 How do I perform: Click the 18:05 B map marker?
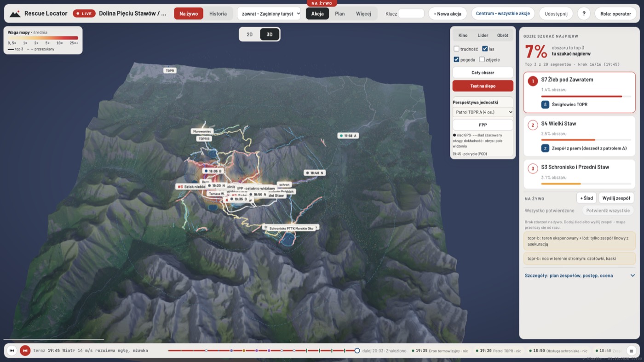coord(213,171)
